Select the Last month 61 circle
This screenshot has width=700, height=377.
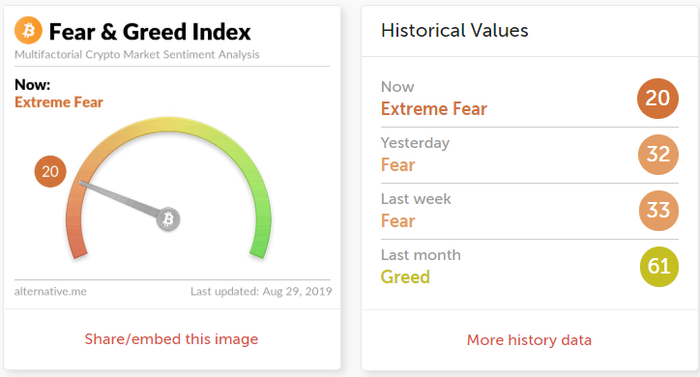click(659, 267)
